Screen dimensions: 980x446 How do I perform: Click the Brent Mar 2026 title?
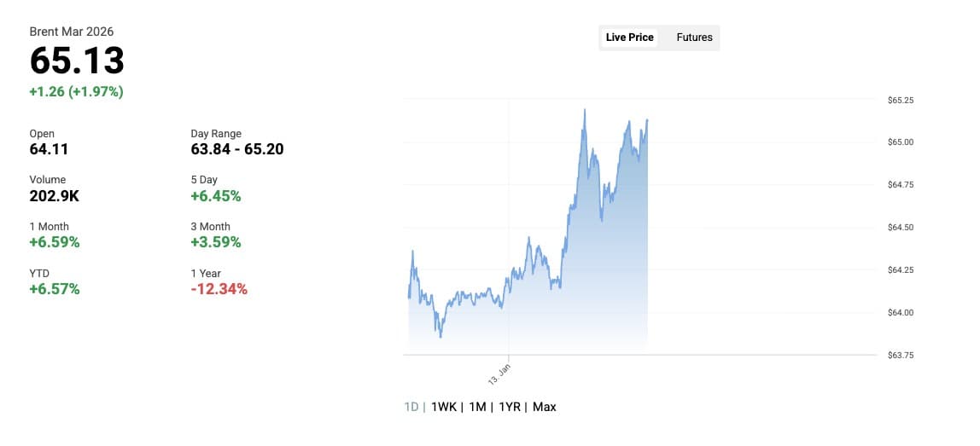(72, 32)
